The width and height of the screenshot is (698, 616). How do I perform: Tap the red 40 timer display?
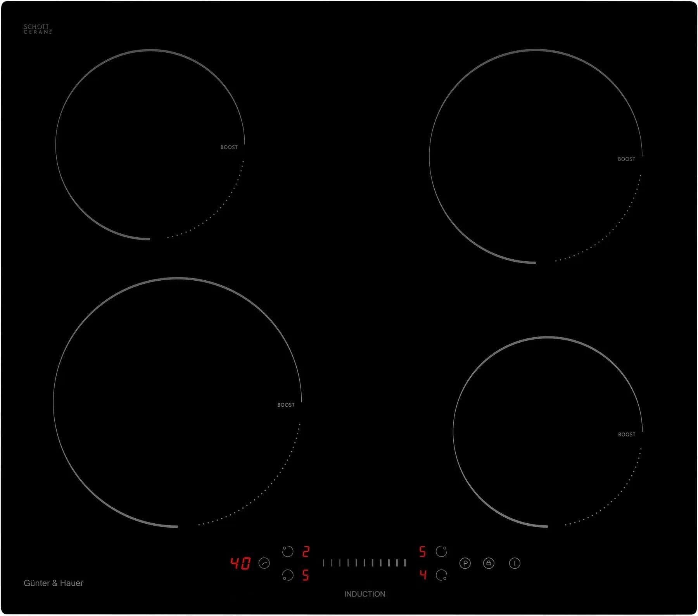click(x=240, y=563)
